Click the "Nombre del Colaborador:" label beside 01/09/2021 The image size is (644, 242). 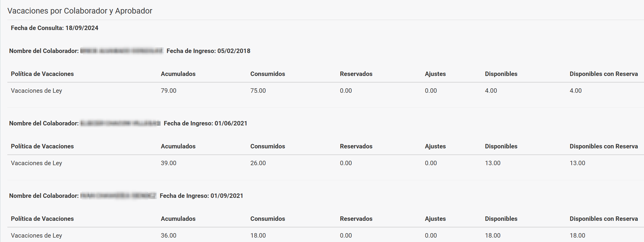(x=44, y=196)
